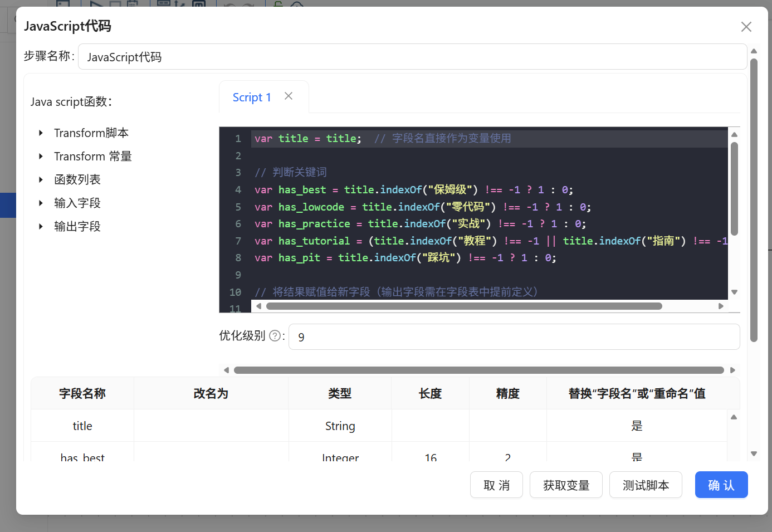
Task: Click the 判断关键词 comment line
Action: tap(291, 172)
